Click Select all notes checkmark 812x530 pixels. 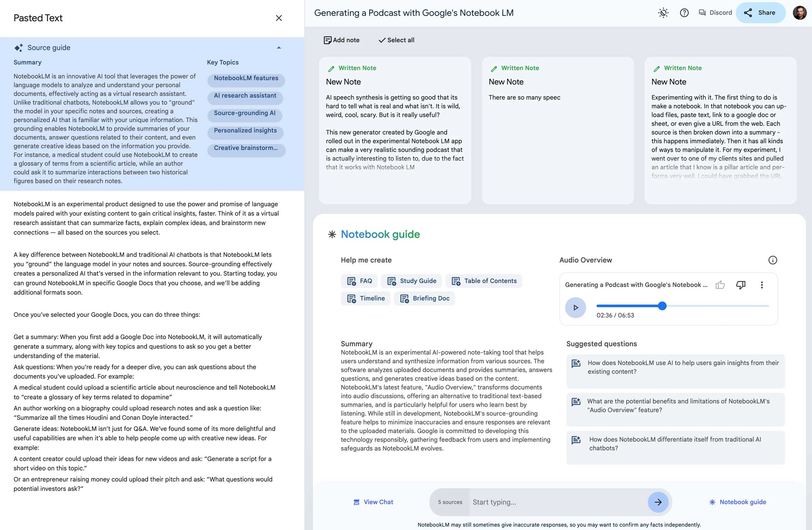[x=397, y=40]
